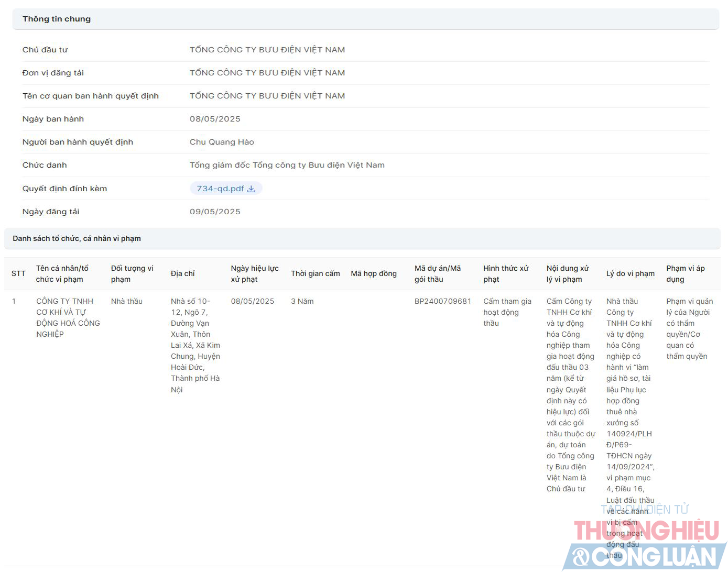The image size is (728, 572).
Task: Click the bid package code BP2400709681
Action: click(x=443, y=301)
